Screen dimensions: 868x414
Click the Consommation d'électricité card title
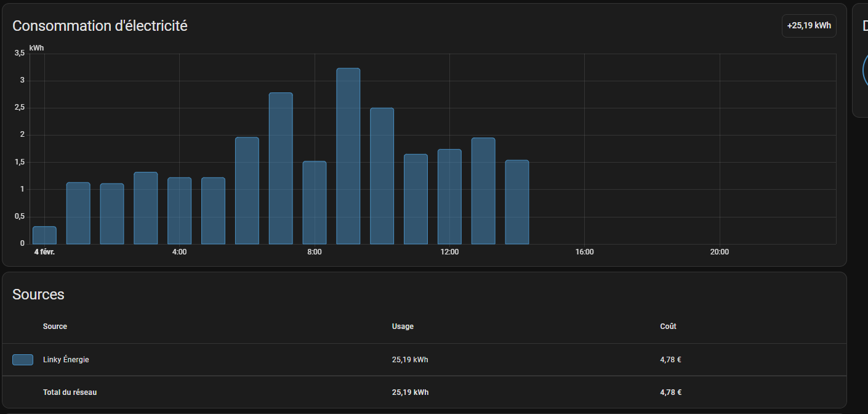point(100,26)
